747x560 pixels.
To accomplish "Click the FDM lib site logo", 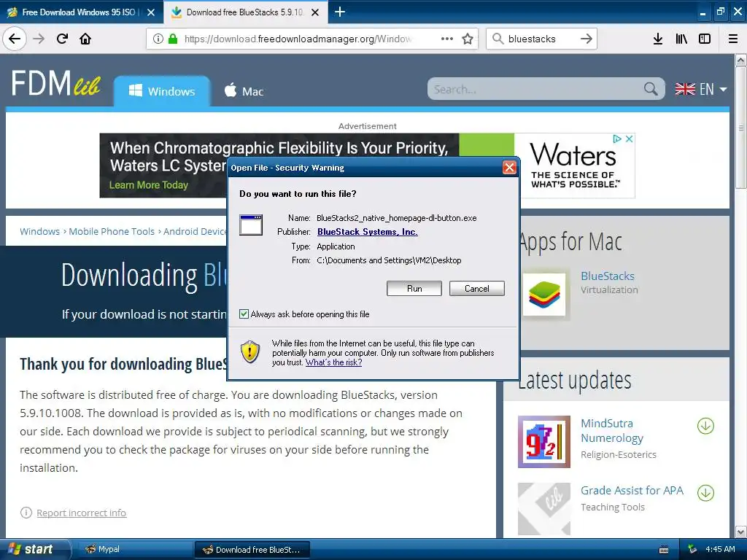I will pos(55,83).
